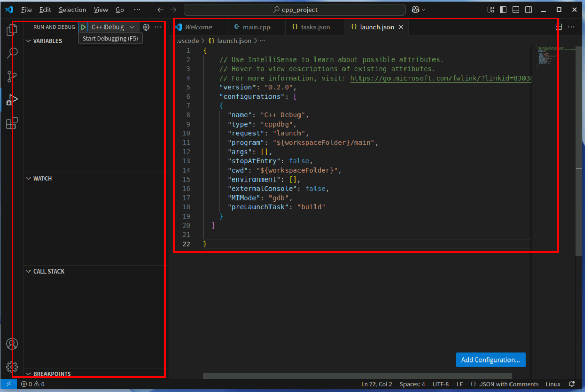Viewport: 585px width, 392px height.
Task: Collapse the VARIABLES section
Action: tap(28, 41)
